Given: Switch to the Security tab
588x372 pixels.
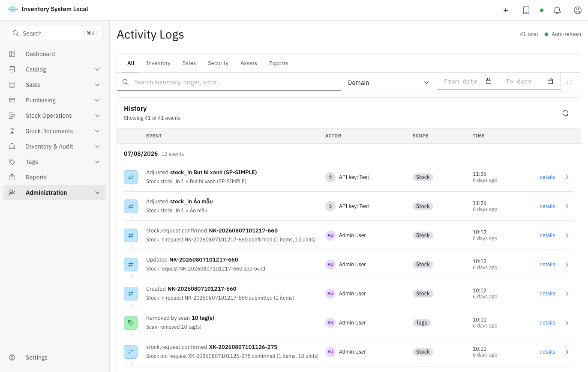Looking at the screenshot, I should click(218, 63).
